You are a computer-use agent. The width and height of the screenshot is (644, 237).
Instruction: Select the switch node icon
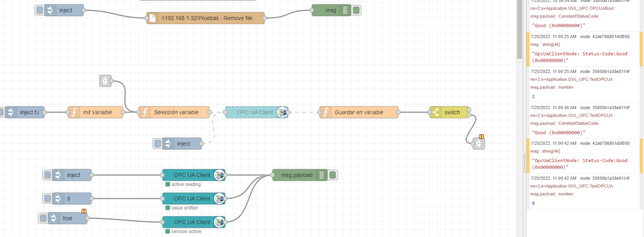tap(436, 112)
